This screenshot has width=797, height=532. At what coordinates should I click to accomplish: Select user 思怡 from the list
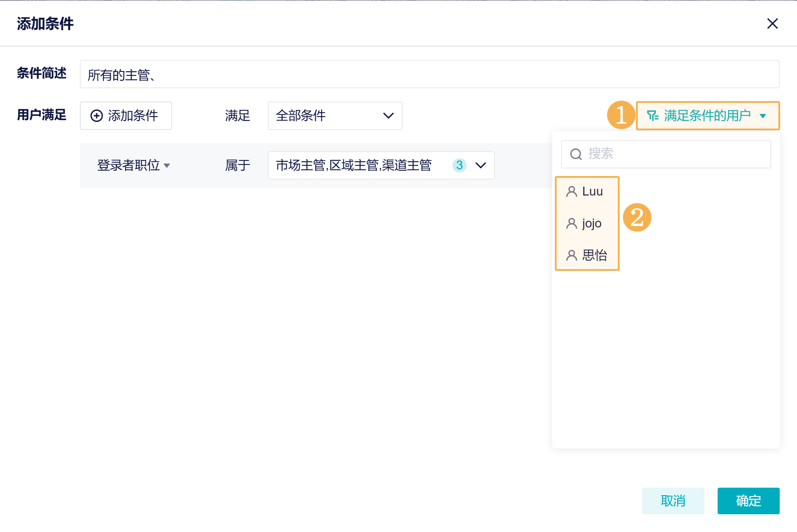tap(594, 255)
